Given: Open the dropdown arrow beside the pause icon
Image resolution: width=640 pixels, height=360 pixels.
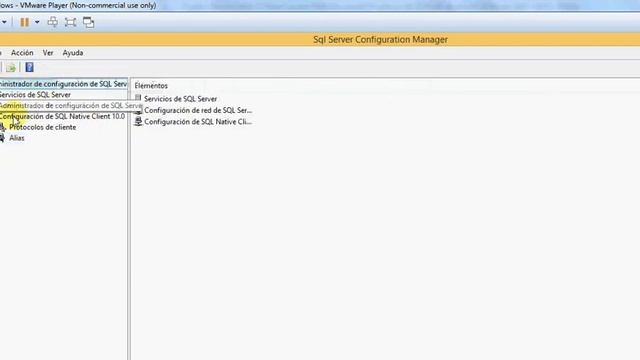Looking at the screenshot, I should pos(37,22).
